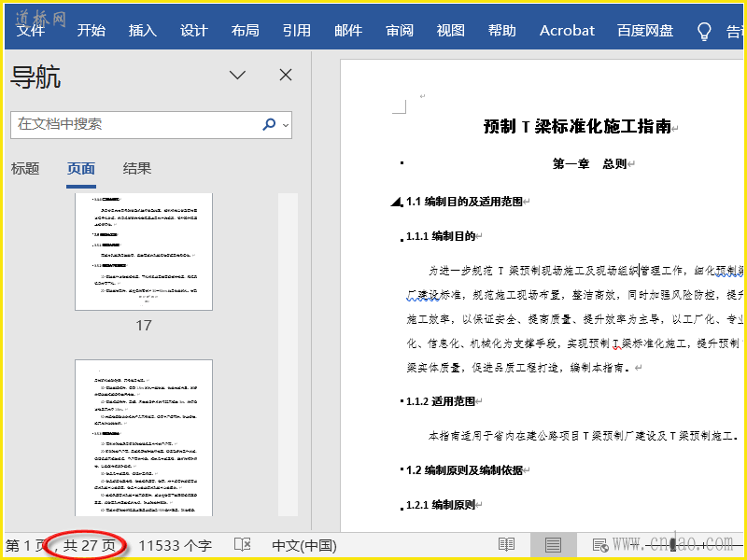The image size is (747, 560).
Task: Click the language 中文(中国) status item
Action: point(304,545)
